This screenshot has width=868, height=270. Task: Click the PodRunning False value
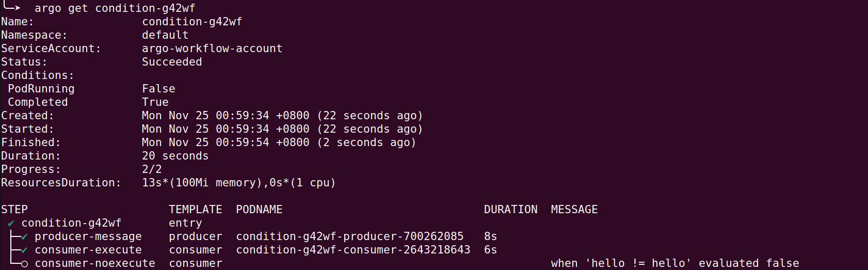[158, 89]
